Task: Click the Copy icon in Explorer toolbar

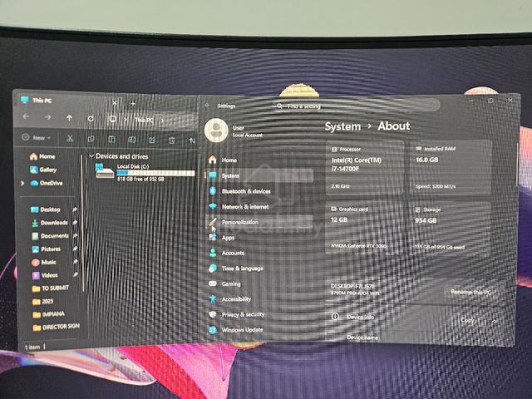Action: 91,139
